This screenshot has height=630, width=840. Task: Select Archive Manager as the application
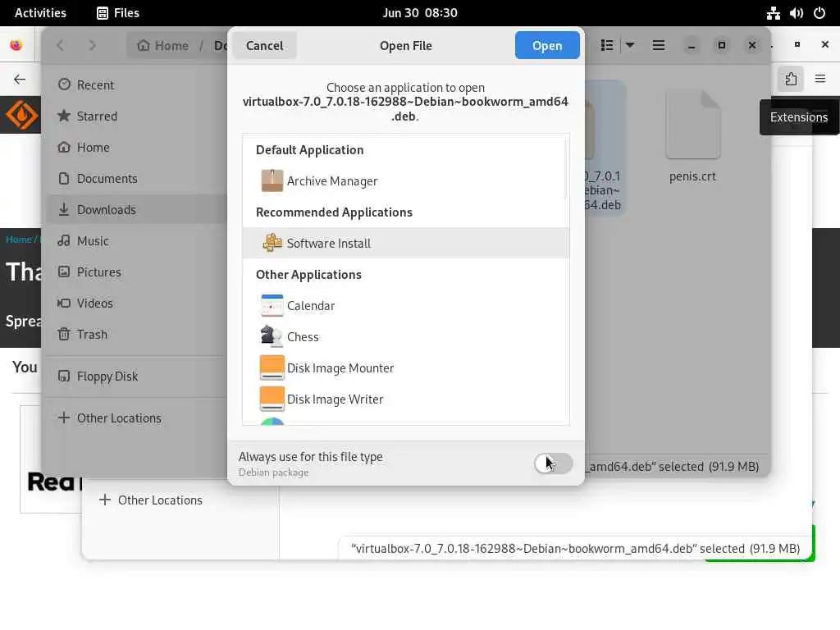tap(405, 181)
